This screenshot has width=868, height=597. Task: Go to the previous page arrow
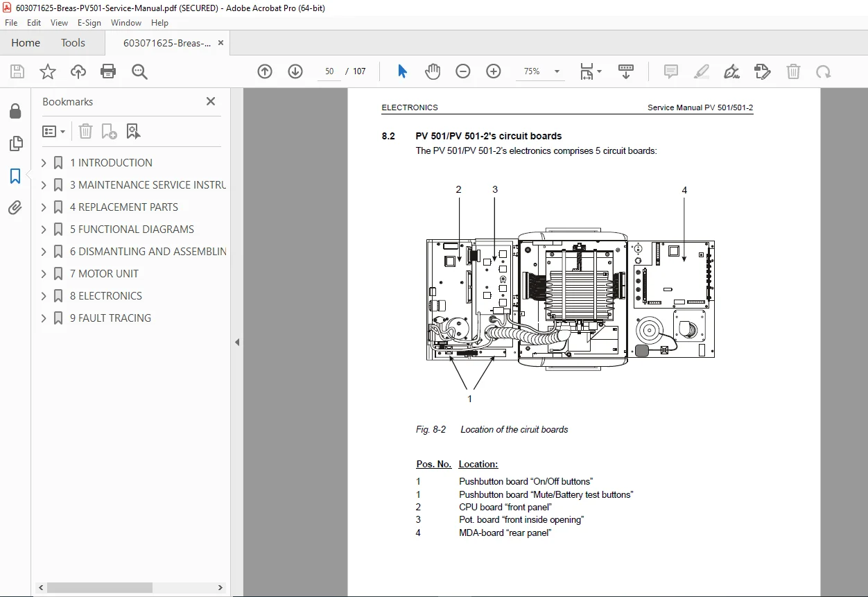coord(265,71)
